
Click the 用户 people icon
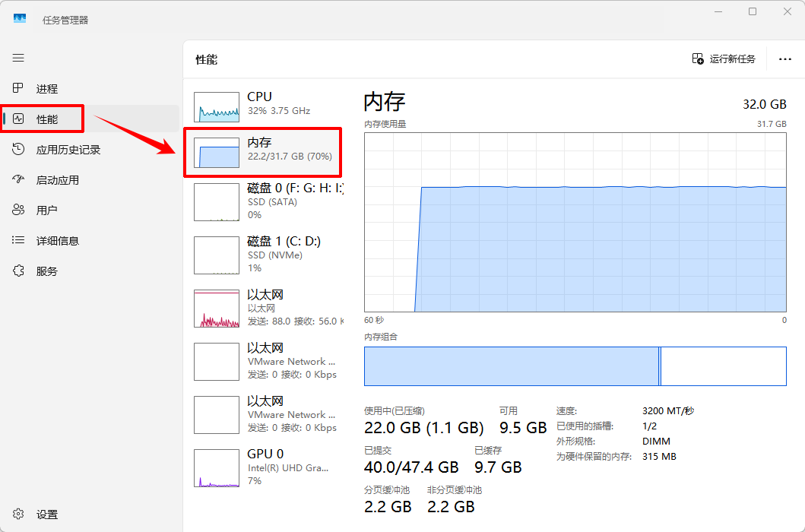pyautogui.click(x=18, y=210)
